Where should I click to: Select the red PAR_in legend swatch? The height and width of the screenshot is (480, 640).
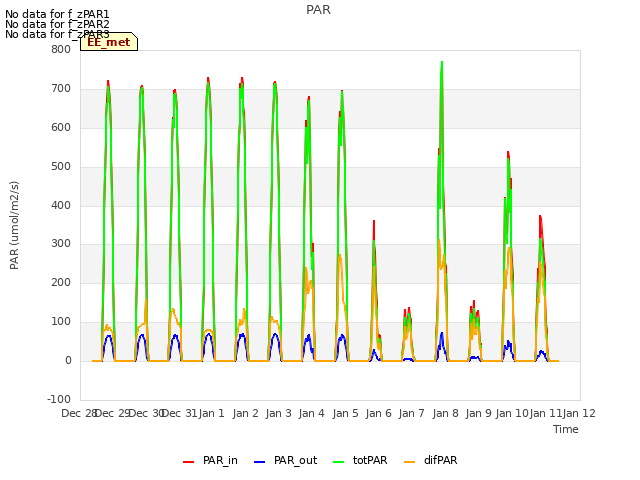click(188, 462)
